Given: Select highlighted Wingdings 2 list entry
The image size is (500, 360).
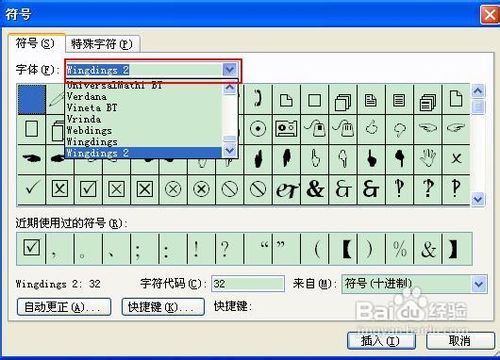Looking at the screenshot, I should coord(144,153).
